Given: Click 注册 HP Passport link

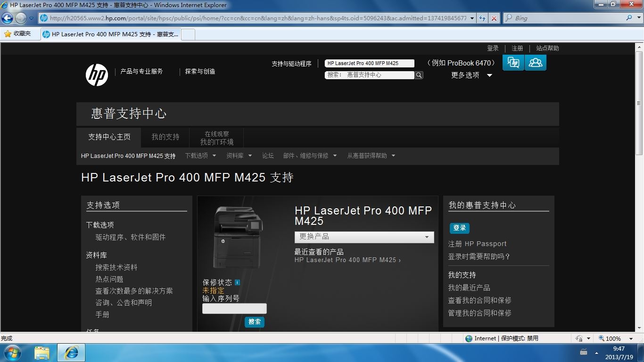Looking at the screenshot, I should 477,244.
